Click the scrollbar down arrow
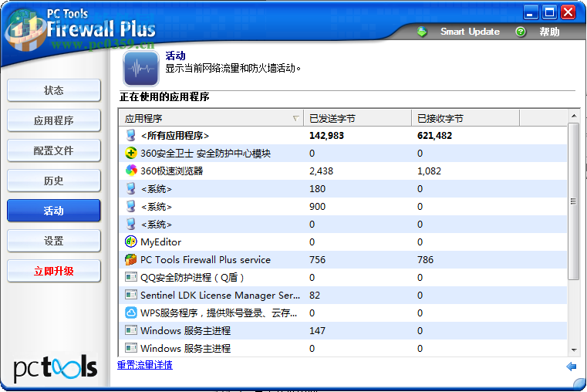The height and width of the screenshot is (392, 587). point(574,350)
